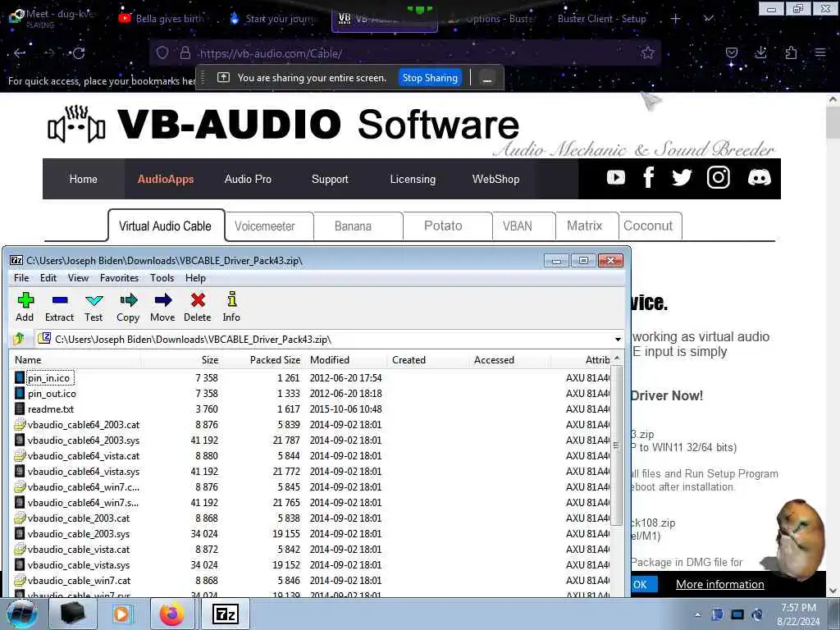Open Firefox from the taskbar
This screenshot has width=840, height=630.
click(172, 614)
